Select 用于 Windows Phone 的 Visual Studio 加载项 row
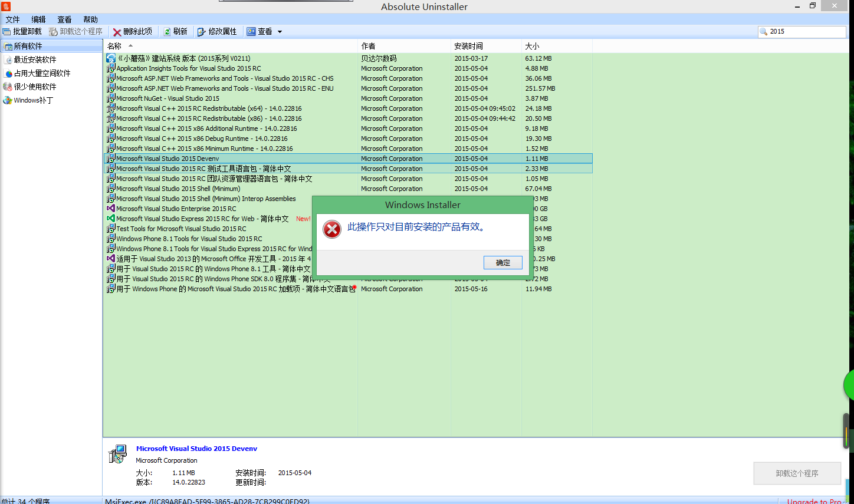854x504 pixels. point(348,289)
